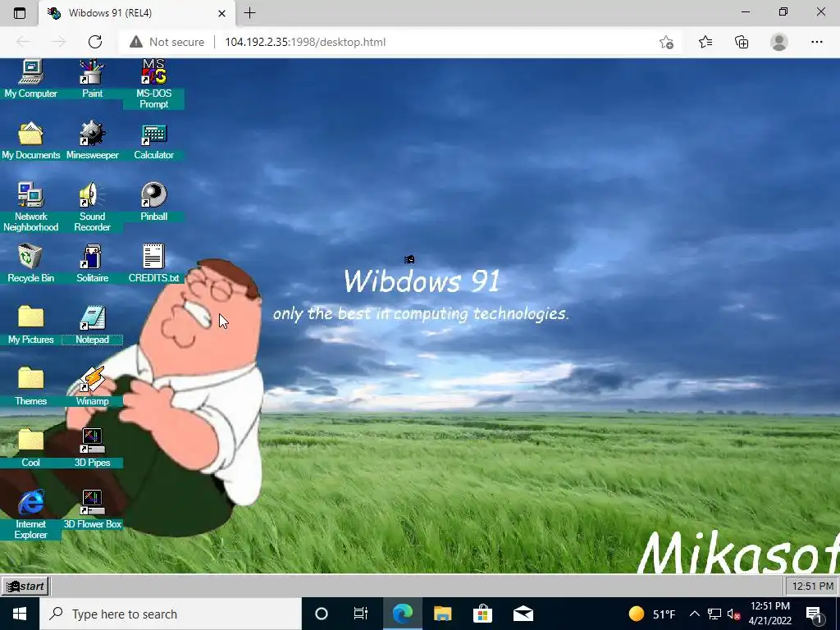The width and height of the screenshot is (840, 630).
Task: Click the muted volume tray icon
Action: pos(733,614)
